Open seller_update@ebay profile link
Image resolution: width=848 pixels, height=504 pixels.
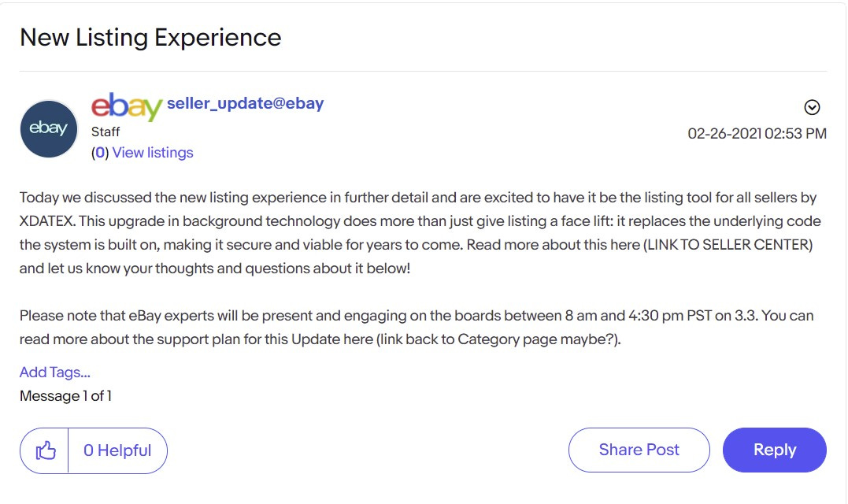point(245,102)
